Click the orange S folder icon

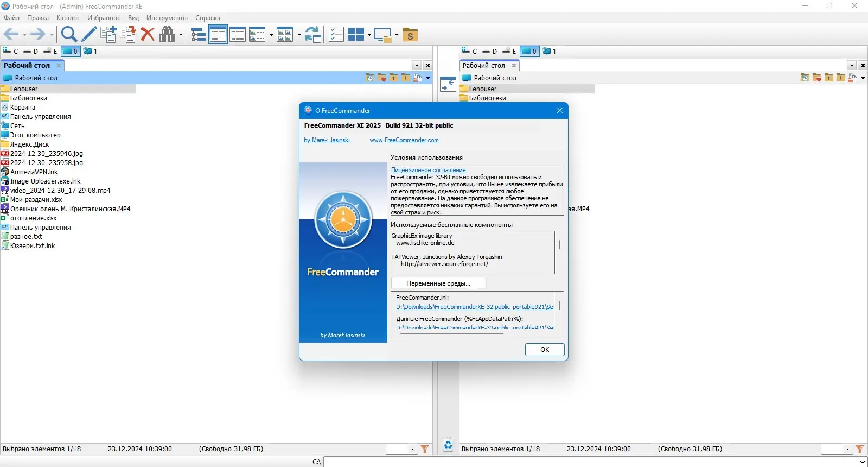pyautogui.click(x=410, y=35)
